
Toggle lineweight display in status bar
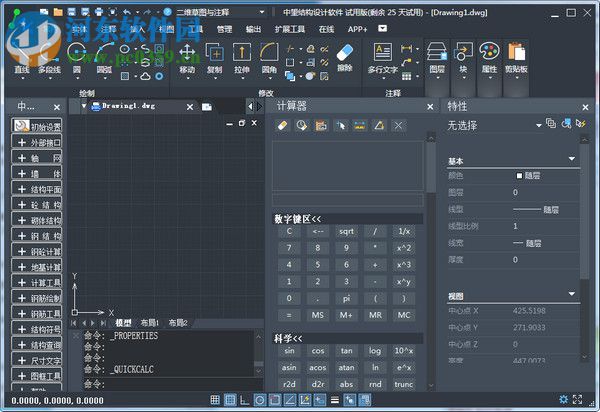pyautogui.click(x=335, y=400)
